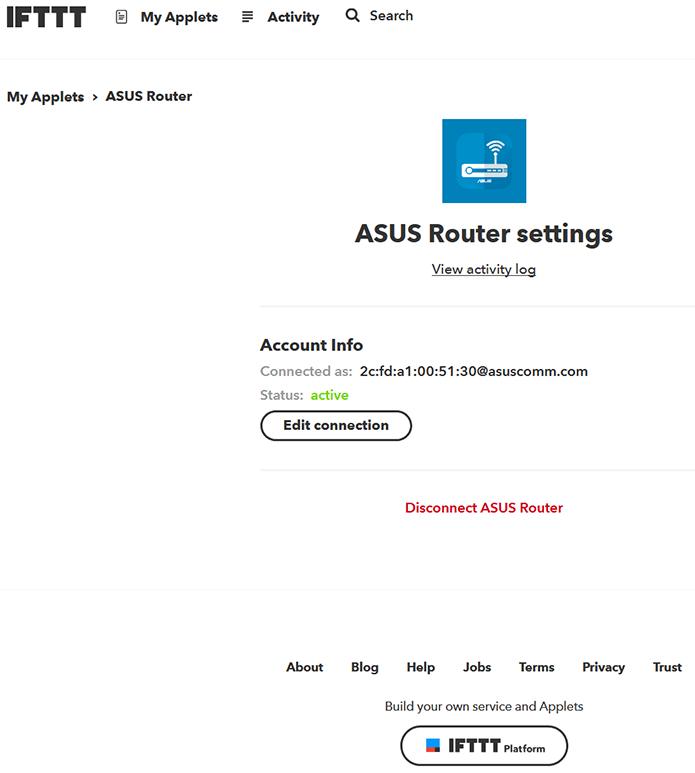Image resolution: width=695 pixels, height=773 pixels.
Task: Open Search in top navigation
Action: click(x=391, y=16)
